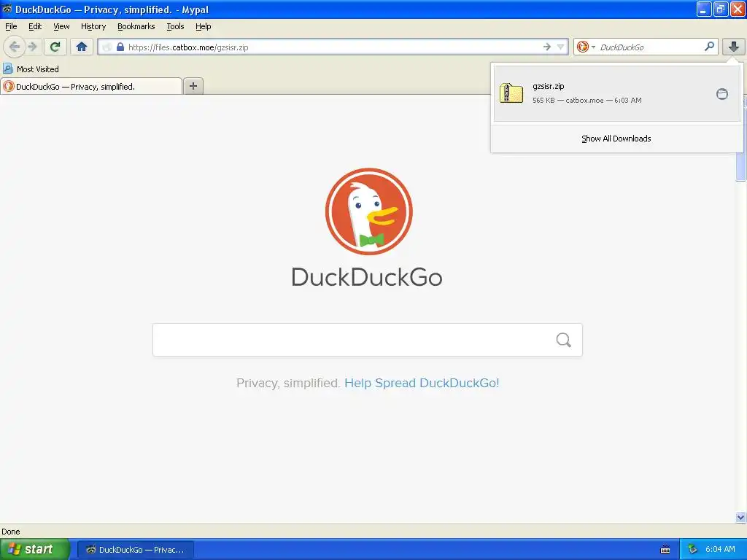747x560 pixels.
Task: Open the search engine selector dropdown
Action: (586, 47)
